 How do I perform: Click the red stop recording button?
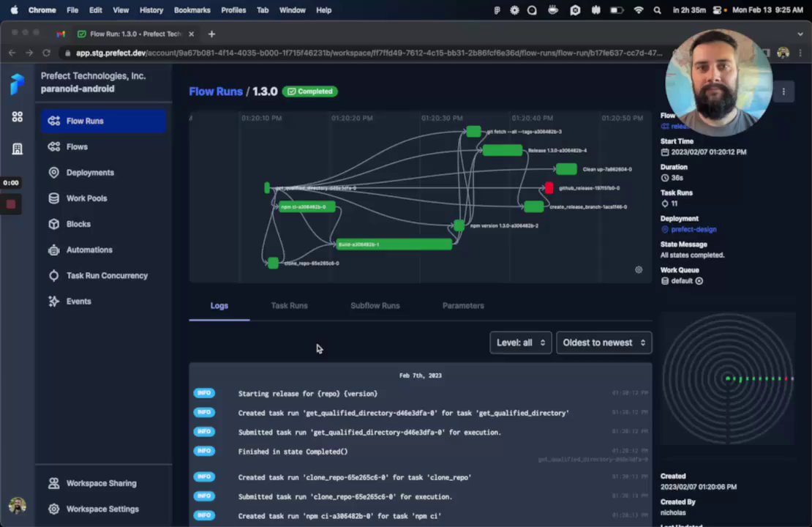[x=11, y=204]
